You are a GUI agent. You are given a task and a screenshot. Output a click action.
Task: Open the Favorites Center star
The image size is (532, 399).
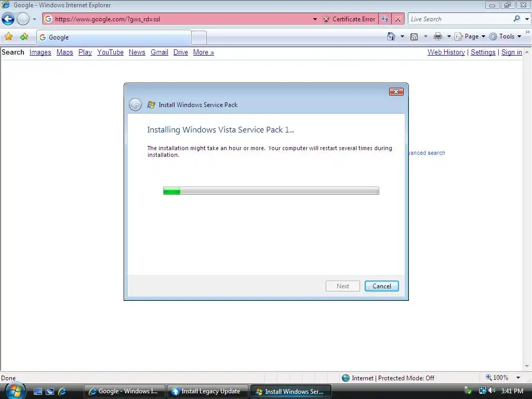pyautogui.click(x=8, y=37)
